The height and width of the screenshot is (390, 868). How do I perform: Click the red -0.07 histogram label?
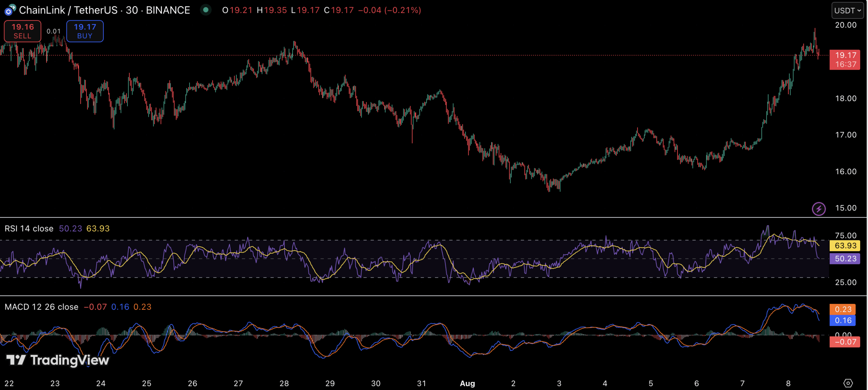845,342
